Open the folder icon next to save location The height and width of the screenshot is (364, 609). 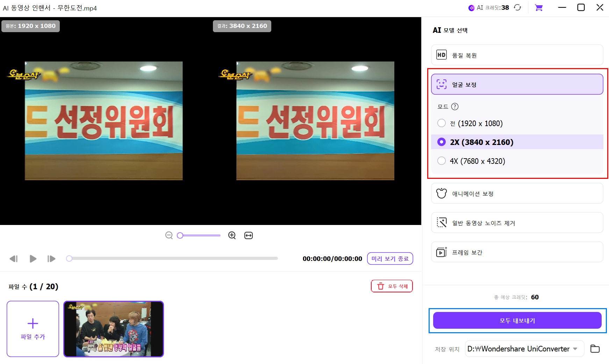click(x=595, y=349)
